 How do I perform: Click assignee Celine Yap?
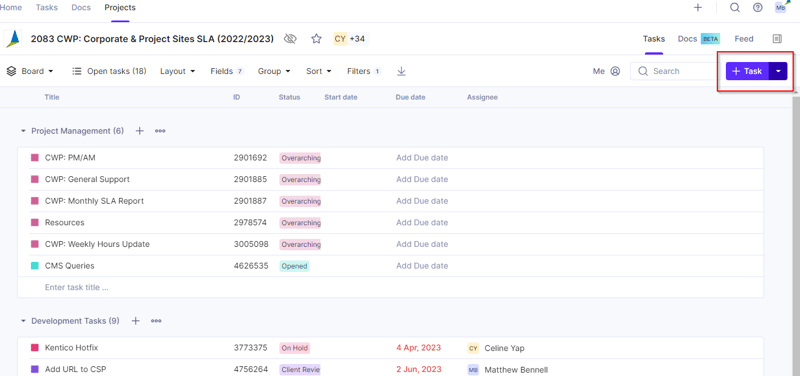[496, 348]
